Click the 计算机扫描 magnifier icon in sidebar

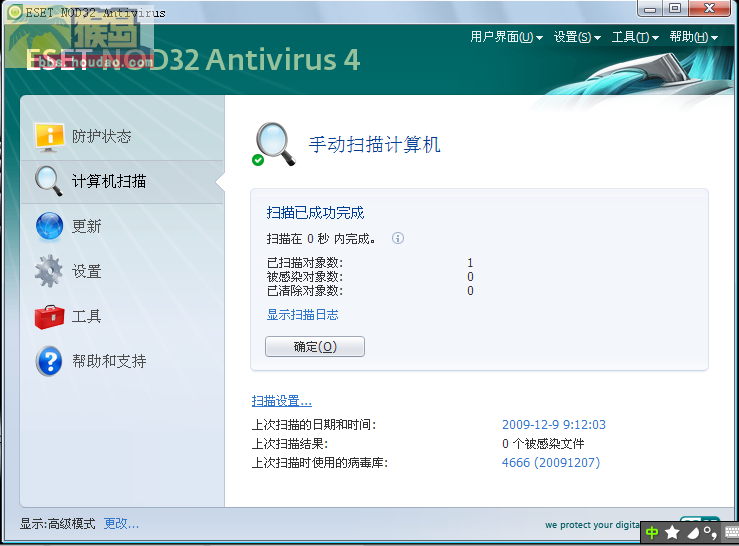click(49, 181)
